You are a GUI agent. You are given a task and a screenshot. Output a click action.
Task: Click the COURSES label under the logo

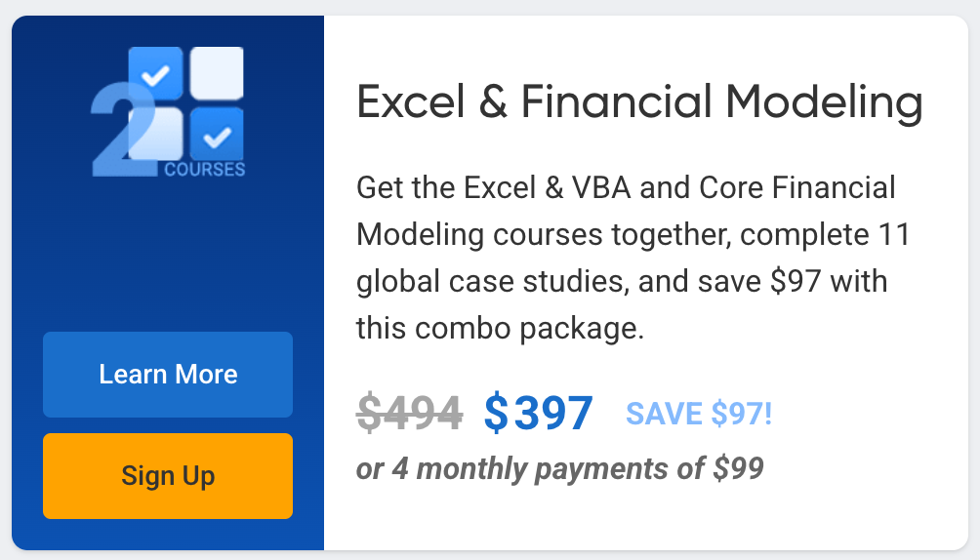tap(205, 170)
